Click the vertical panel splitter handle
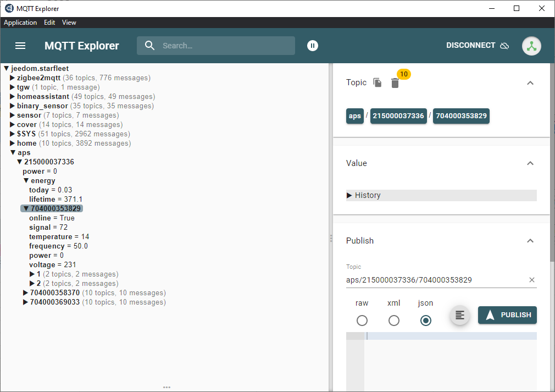 click(x=331, y=238)
